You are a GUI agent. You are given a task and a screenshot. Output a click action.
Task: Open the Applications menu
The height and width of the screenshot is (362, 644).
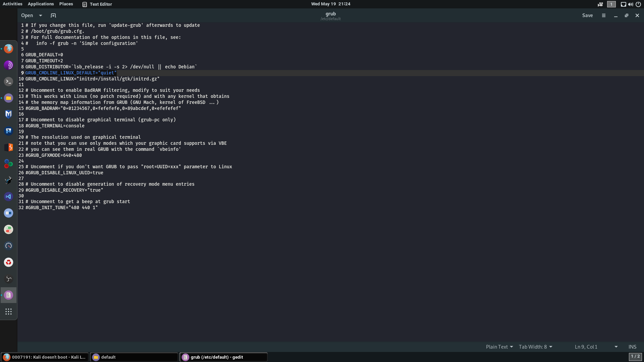click(41, 4)
